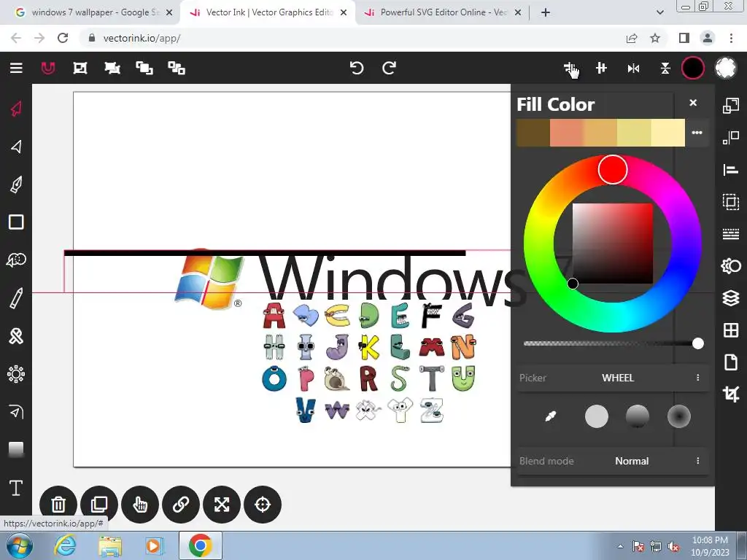Screen dimensions: 747x560
Task: Open the document page panel icon
Action: click(x=731, y=362)
